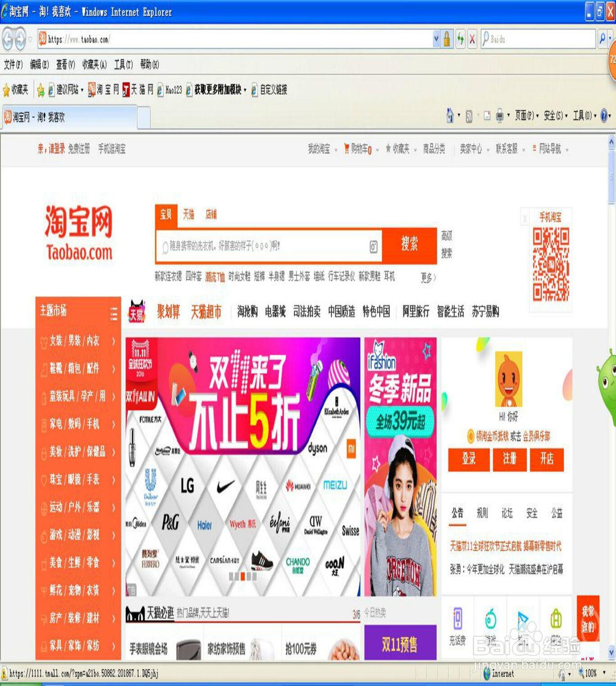Click the zoom level magnifier in status bar
This screenshot has height=686, width=616.
pyautogui.click(x=582, y=673)
